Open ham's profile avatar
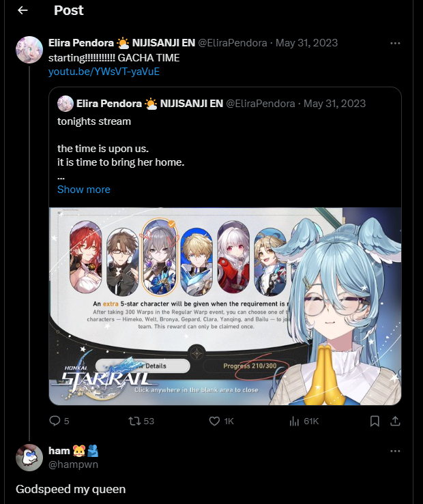Viewport: 423px width, 504px height. tap(29, 458)
